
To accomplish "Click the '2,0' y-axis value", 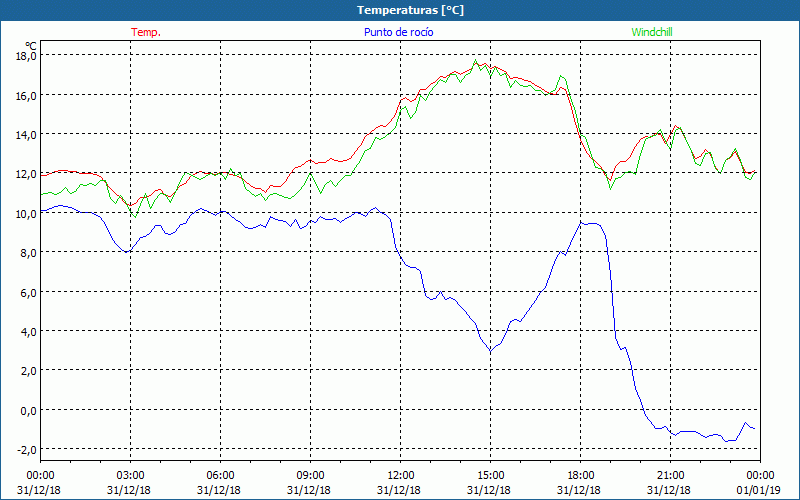I will tap(28, 371).
